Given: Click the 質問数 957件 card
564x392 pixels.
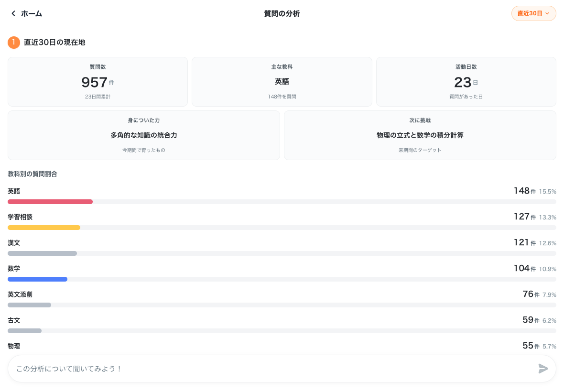Looking at the screenshot, I should 98,82.
